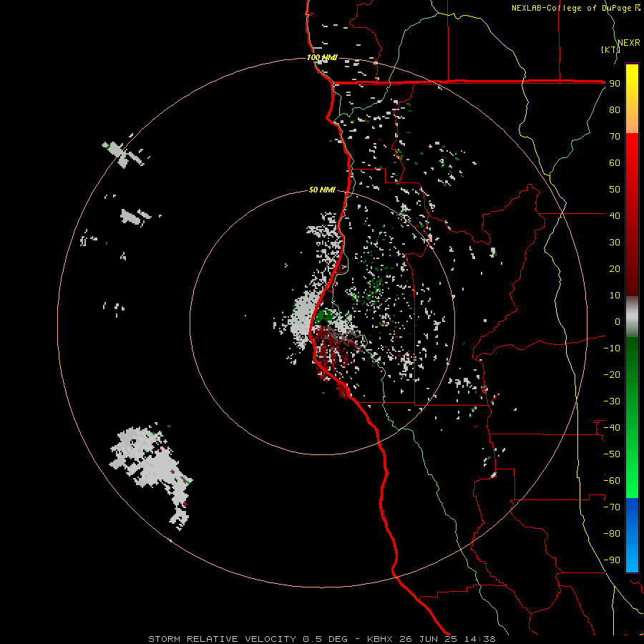644x644 pixels.
Task: Select the 0 value on velocity scale
Action: (618, 321)
